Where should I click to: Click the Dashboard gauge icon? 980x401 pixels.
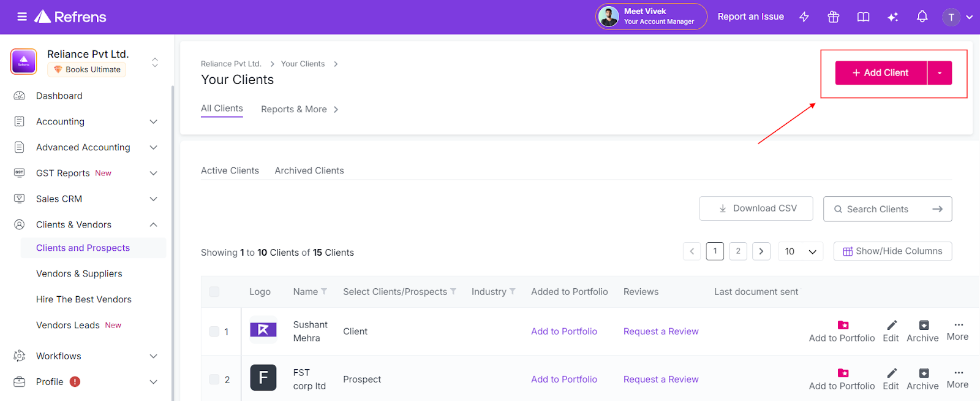20,96
